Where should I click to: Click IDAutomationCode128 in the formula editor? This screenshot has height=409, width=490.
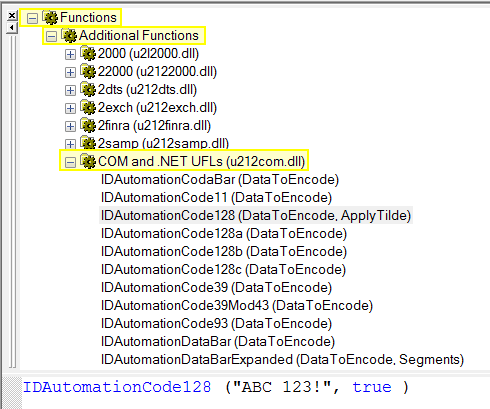[117, 387]
